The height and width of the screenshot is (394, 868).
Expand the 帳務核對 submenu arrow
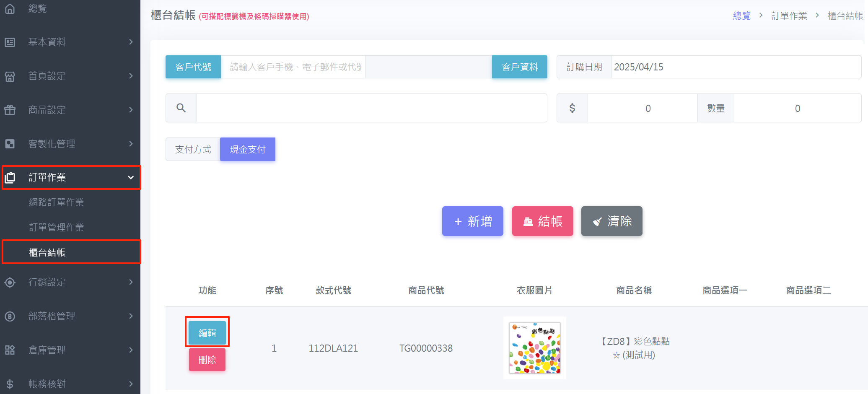pyautogui.click(x=131, y=384)
